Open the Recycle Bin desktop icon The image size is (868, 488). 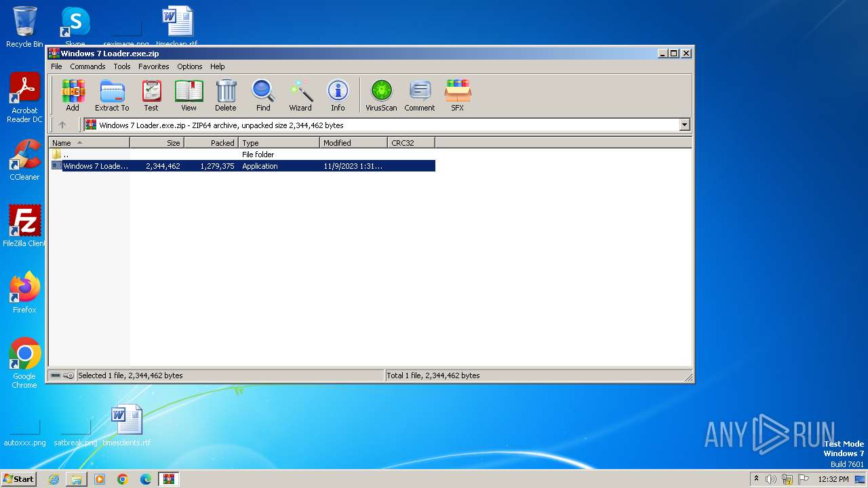coord(24,27)
